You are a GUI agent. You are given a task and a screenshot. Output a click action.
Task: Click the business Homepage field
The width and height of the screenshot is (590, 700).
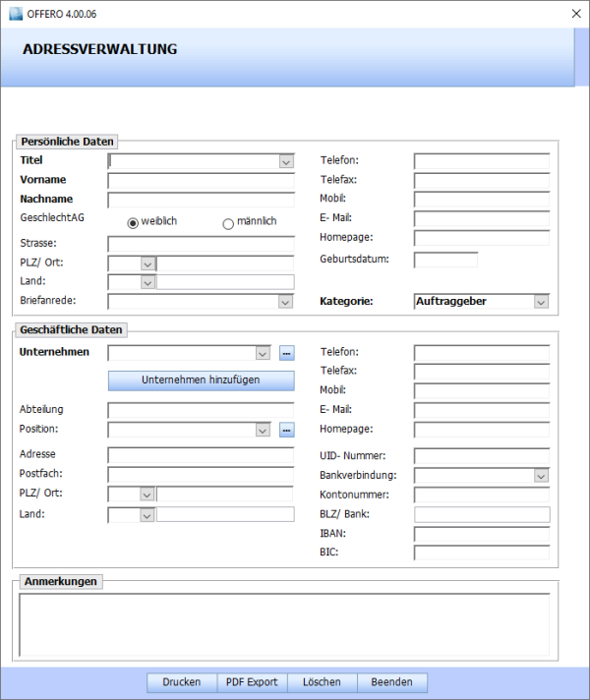click(482, 430)
